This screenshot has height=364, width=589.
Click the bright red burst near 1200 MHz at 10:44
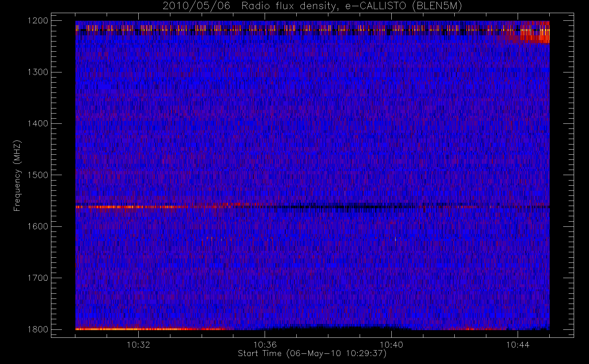[535, 33]
